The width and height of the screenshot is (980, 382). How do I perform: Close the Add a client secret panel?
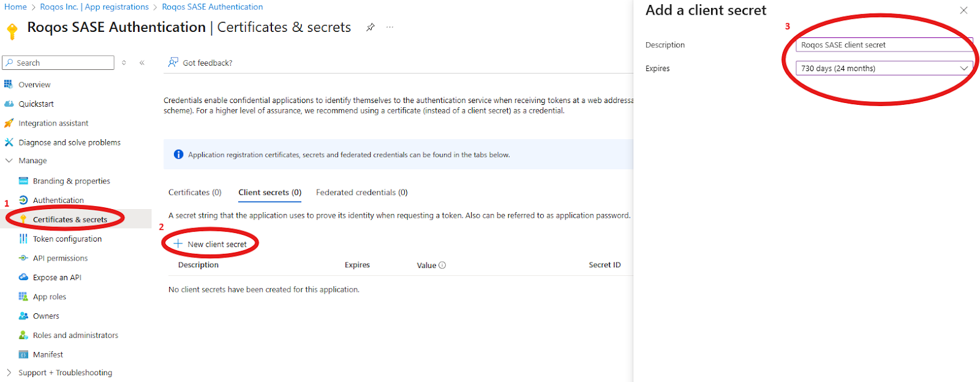click(x=963, y=10)
